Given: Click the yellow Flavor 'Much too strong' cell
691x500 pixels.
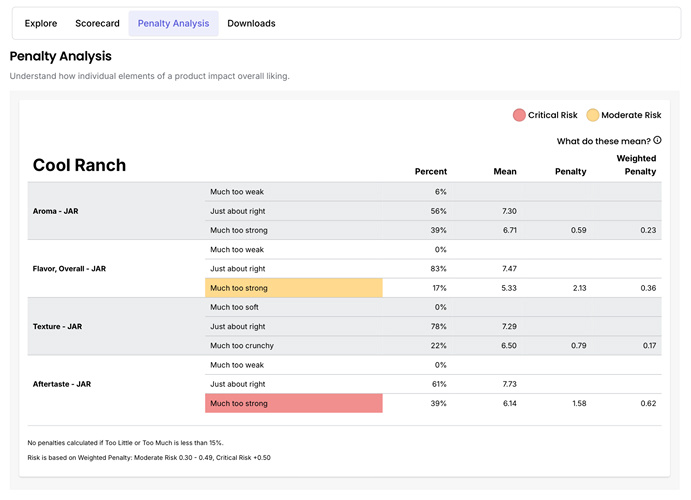Looking at the screenshot, I should tap(293, 288).
